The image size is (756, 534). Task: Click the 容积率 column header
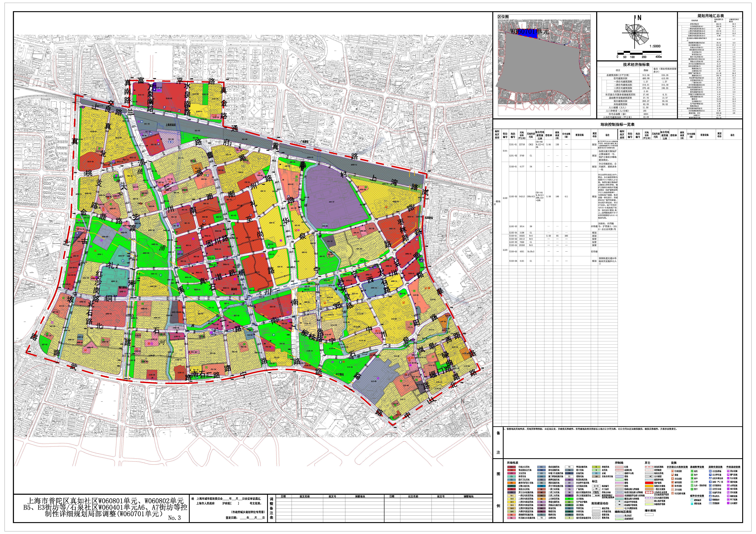pos(549,135)
